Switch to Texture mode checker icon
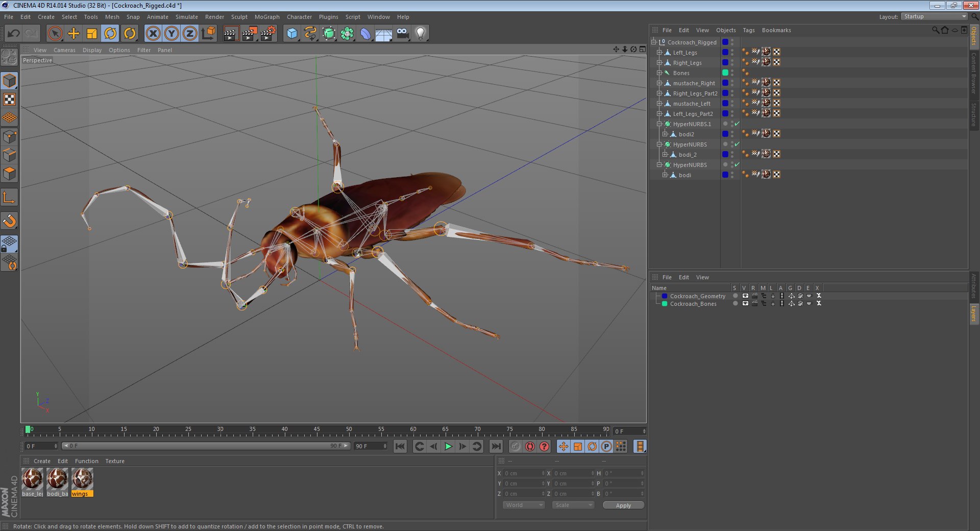Image resolution: width=980 pixels, height=531 pixels. tap(10, 100)
